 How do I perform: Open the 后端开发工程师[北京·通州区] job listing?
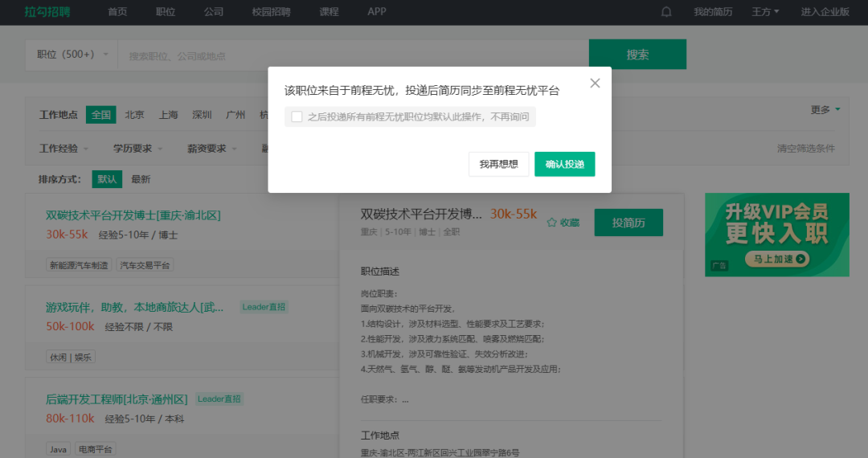[x=117, y=399]
